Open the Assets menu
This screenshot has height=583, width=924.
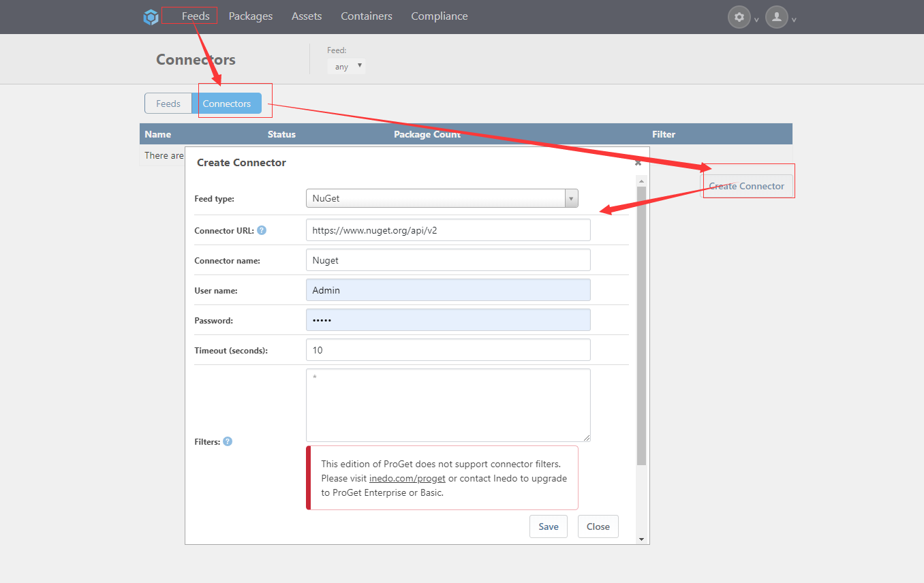307,16
